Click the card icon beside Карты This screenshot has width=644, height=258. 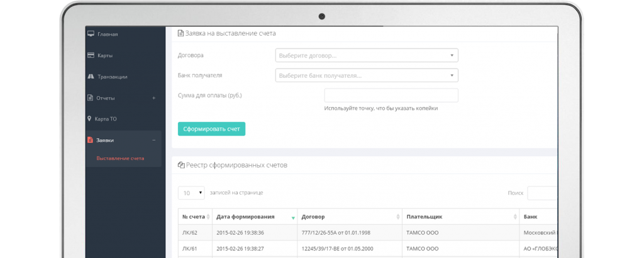[x=91, y=55]
